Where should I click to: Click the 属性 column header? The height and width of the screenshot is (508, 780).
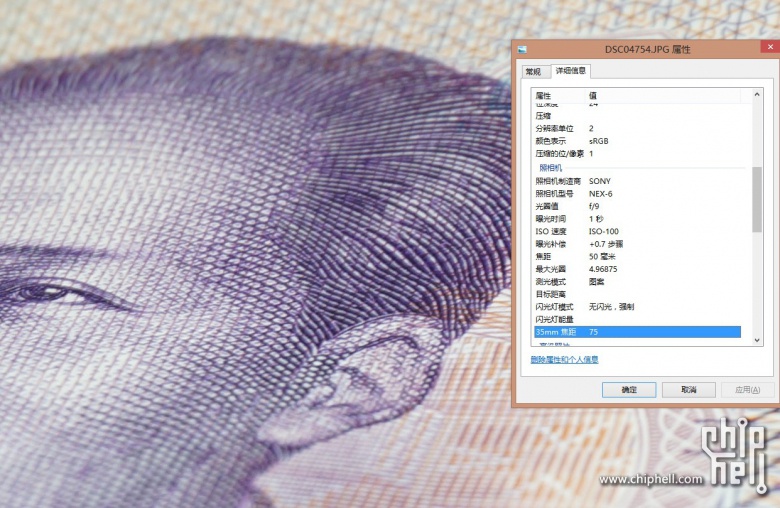tap(559, 96)
